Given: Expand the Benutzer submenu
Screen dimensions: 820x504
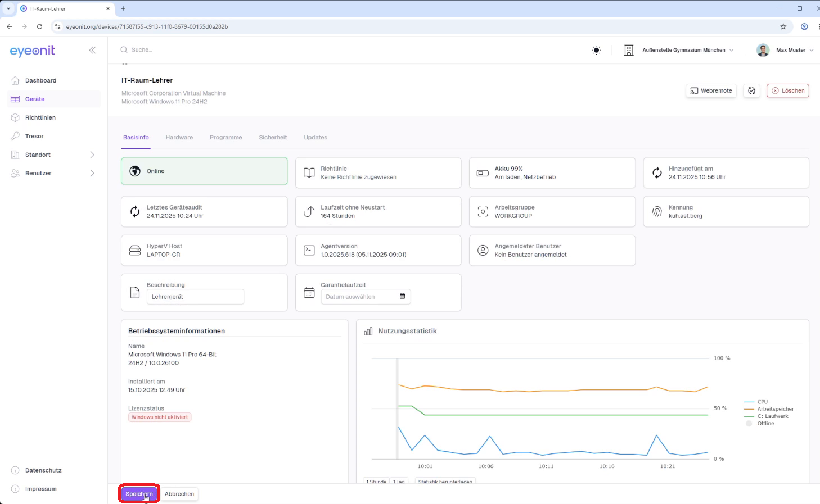Looking at the screenshot, I should pos(92,173).
